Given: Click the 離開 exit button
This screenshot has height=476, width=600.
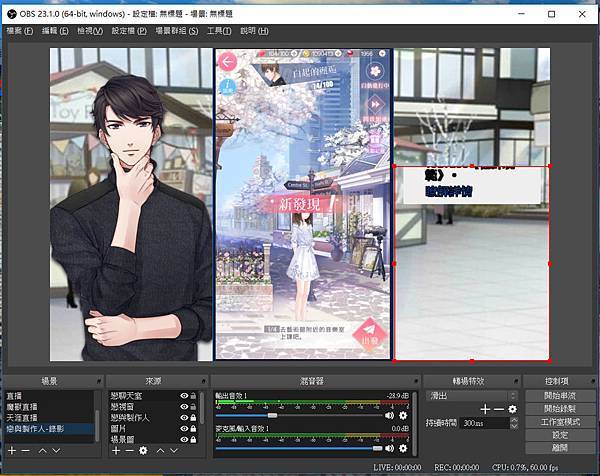Looking at the screenshot, I should click(x=560, y=448).
